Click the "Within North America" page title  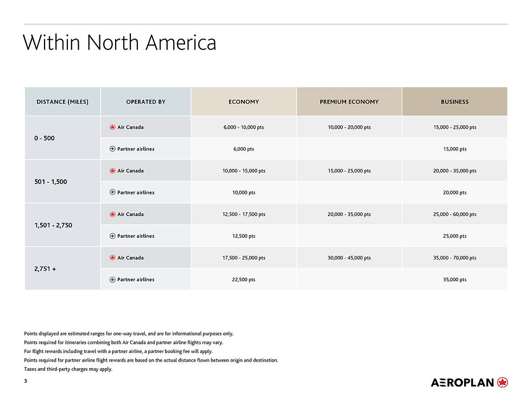click(x=119, y=42)
